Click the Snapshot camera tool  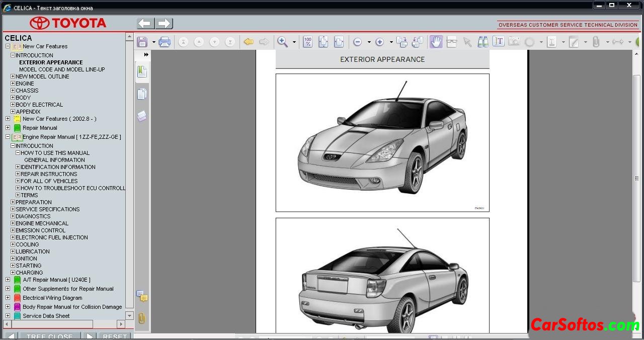(x=514, y=42)
